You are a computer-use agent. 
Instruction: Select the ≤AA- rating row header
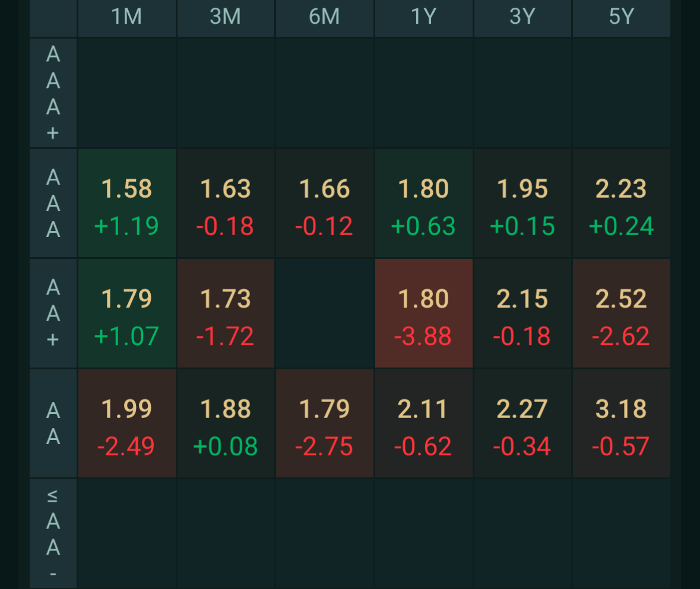point(53,533)
